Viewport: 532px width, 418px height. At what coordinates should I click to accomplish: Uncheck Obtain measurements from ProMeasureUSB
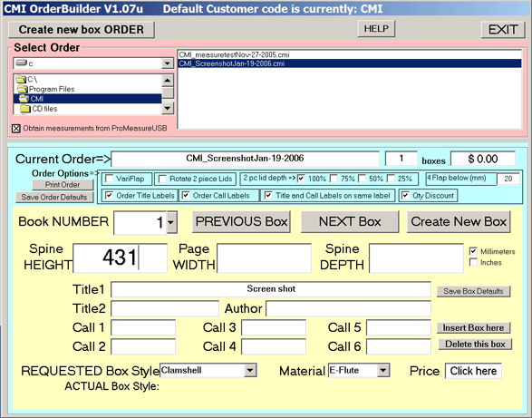(16, 129)
